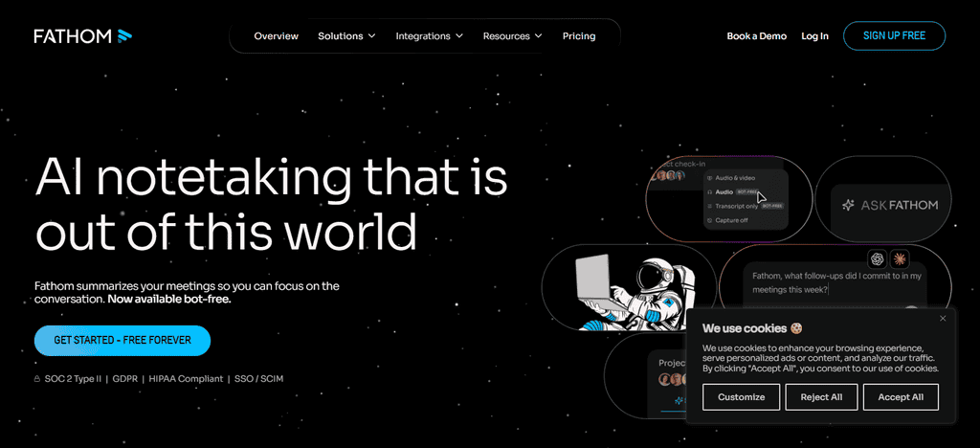Expand the Resources menu
The width and height of the screenshot is (980, 448).
tap(512, 36)
